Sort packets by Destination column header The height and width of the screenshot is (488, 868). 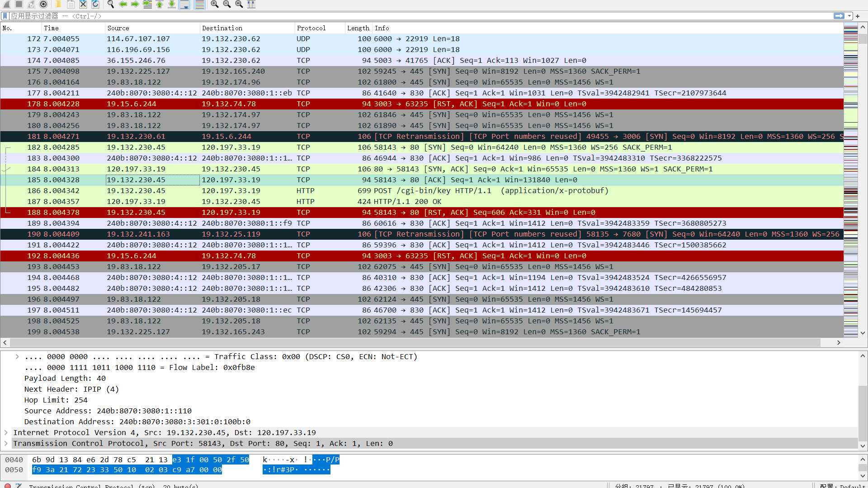247,28
